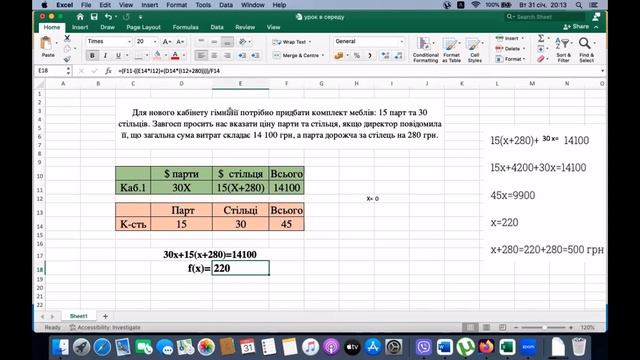Toggle bottom vertical alignment
The image size is (640, 360).
click(227, 42)
